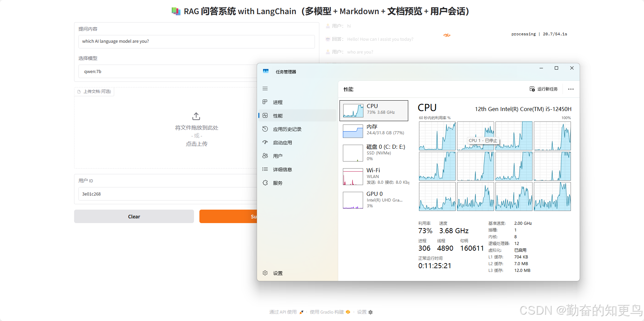The width and height of the screenshot is (644, 321).
Task: Open the '使用 Gradio 构建' footer link
Action: (330, 312)
